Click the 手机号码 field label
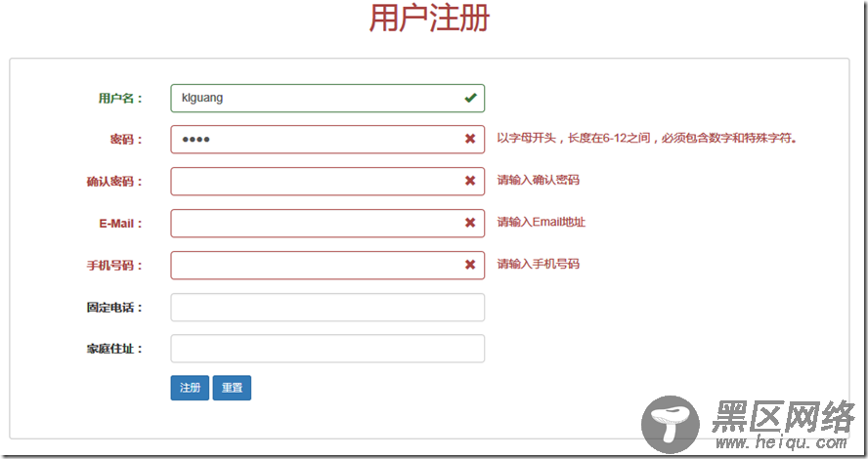 114,266
